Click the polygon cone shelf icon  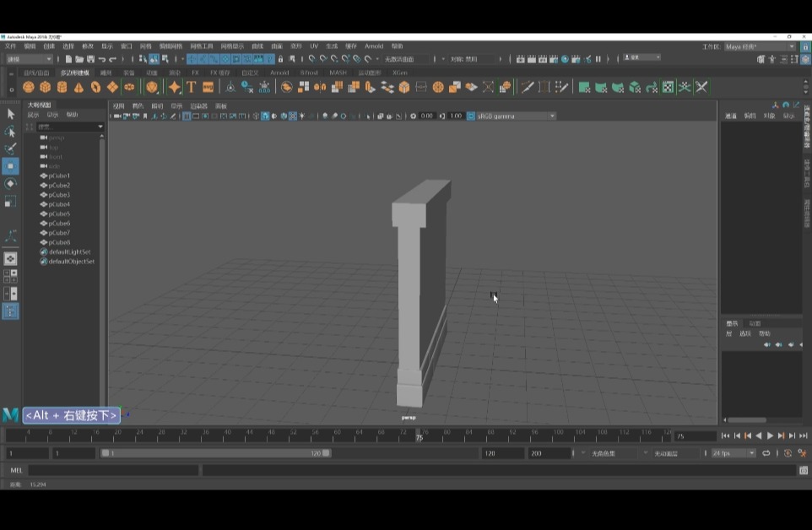coord(78,87)
